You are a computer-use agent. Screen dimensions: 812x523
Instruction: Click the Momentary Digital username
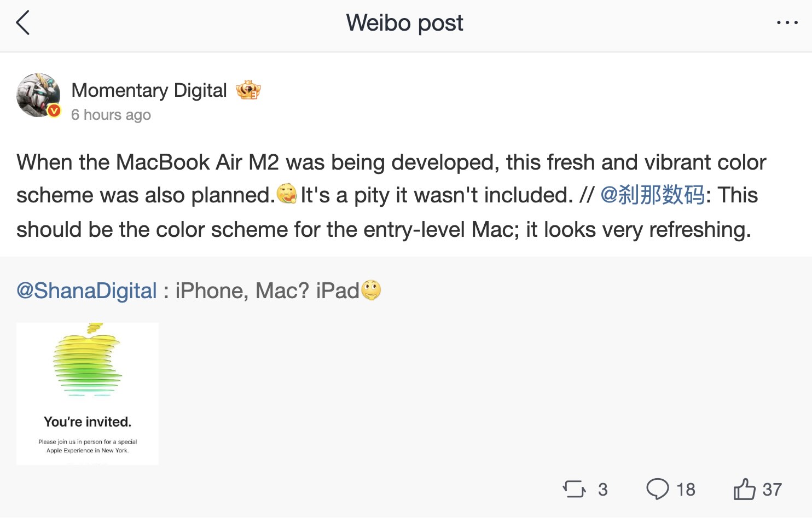tap(149, 90)
